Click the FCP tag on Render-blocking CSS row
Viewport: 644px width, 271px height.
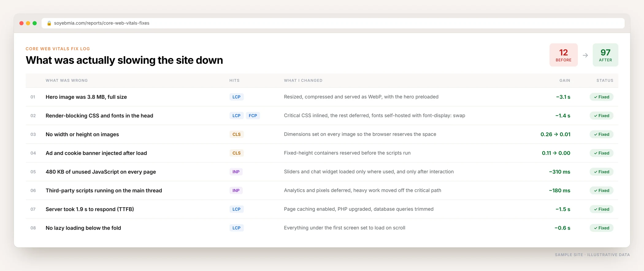[253, 116]
